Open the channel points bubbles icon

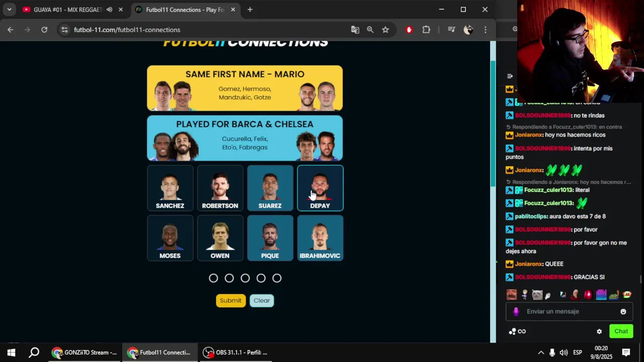[x=512, y=331]
